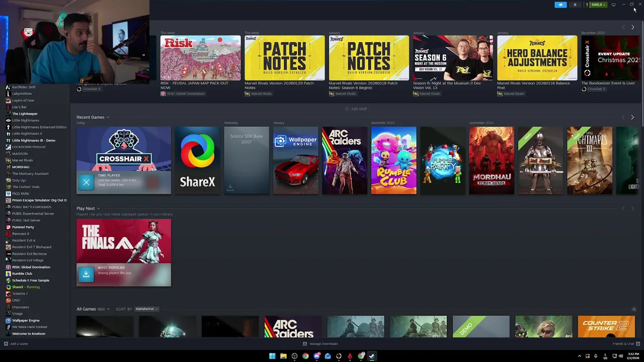
Task: Select Little Nightmares III - Demo in sidebar
Action: (34, 140)
